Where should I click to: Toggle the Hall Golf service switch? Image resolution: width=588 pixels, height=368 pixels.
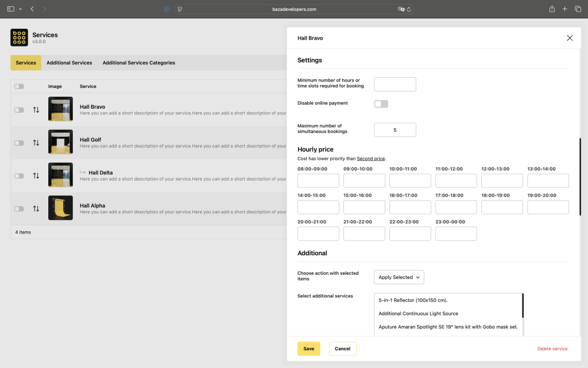[x=19, y=143]
